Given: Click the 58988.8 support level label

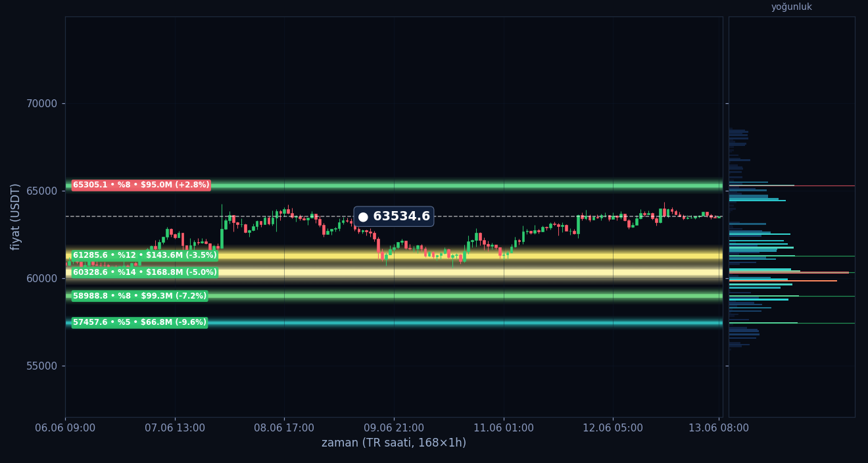Looking at the screenshot, I should click(139, 296).
